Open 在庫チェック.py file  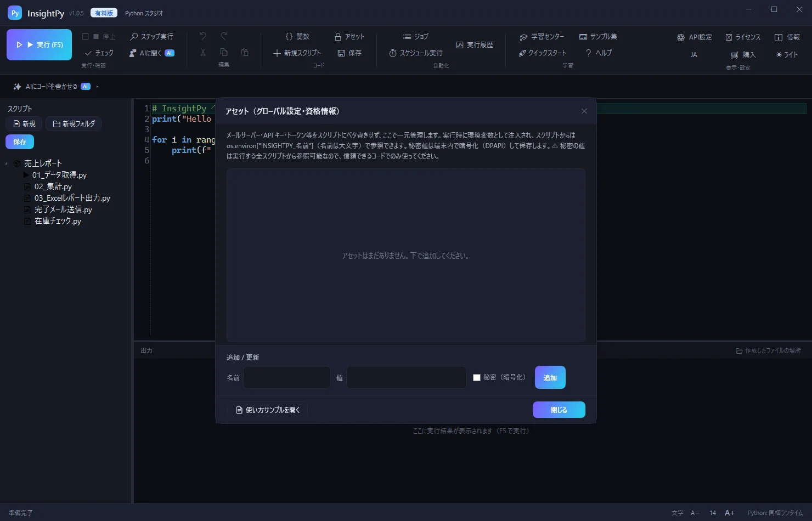click(58, 221)
